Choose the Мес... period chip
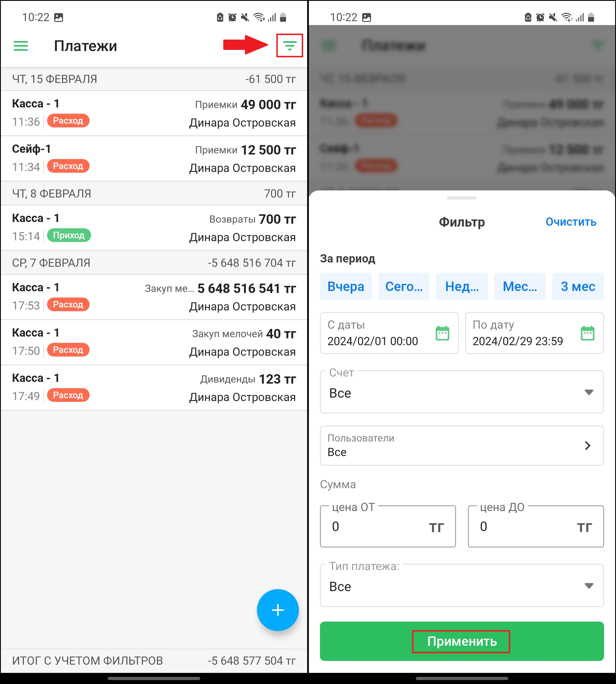Image resolution: width=616 pixels, height=684 pixels. (520, 286)
